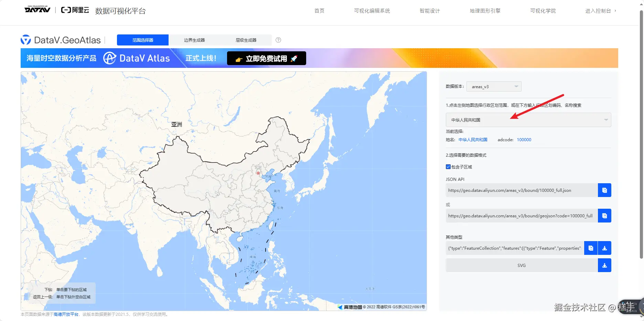This screenshot has height=321, width=644.
Task: Download the SVG file
Action: point(604,265)
